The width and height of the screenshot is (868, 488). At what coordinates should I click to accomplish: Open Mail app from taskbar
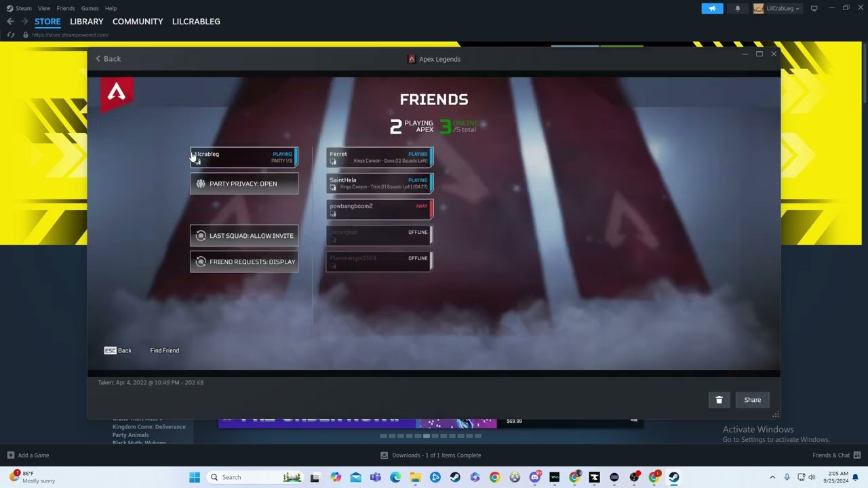(x=355, y=477)
